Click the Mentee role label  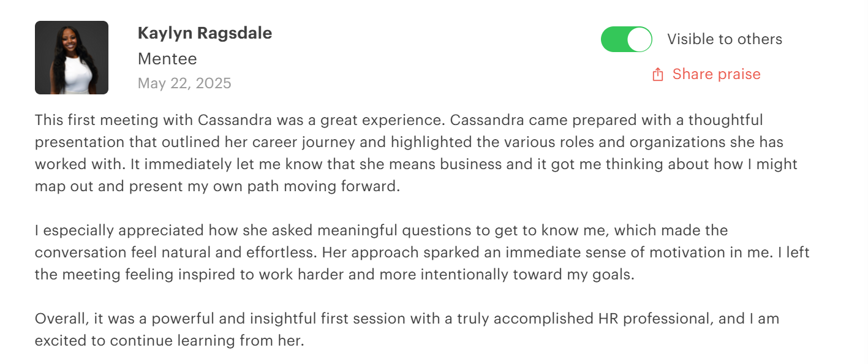[x=167, y=59]
